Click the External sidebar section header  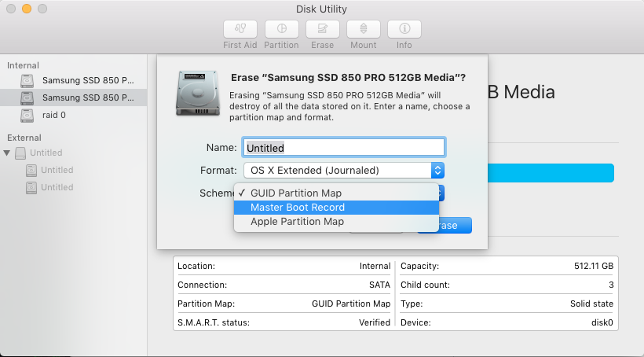24,138
